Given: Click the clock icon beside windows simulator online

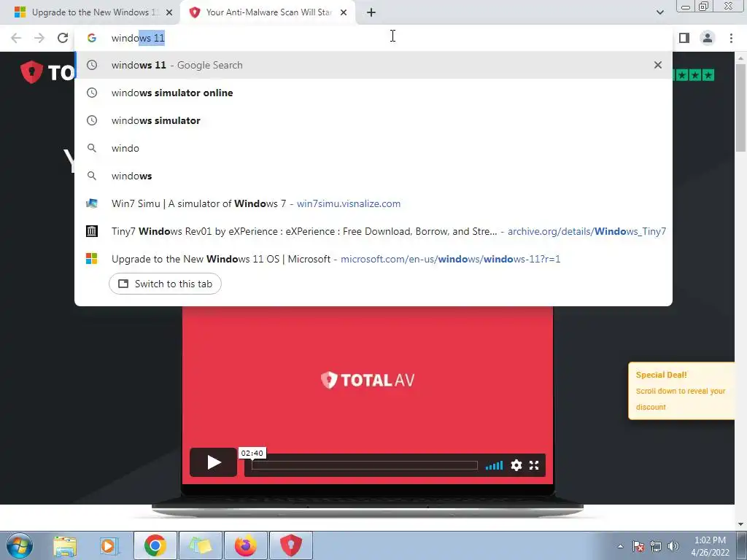Looking at the screenshot, I should coord(92,93).
